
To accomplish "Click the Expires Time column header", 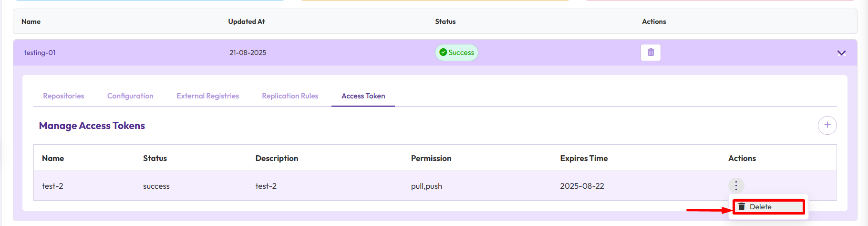I will (583, 158).
